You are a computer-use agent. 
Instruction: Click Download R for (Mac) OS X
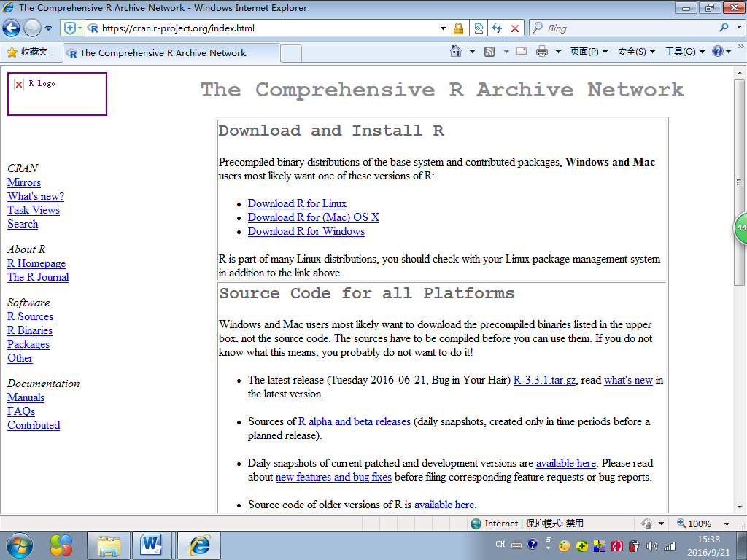click(314, 217)
